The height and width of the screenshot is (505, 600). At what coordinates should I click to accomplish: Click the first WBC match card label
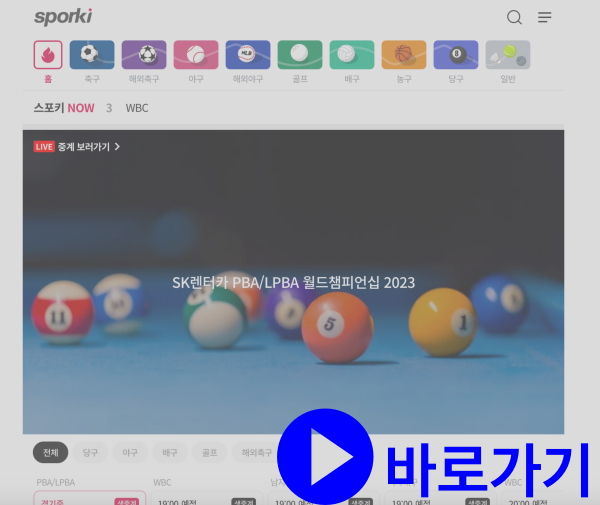coord(162,482)
